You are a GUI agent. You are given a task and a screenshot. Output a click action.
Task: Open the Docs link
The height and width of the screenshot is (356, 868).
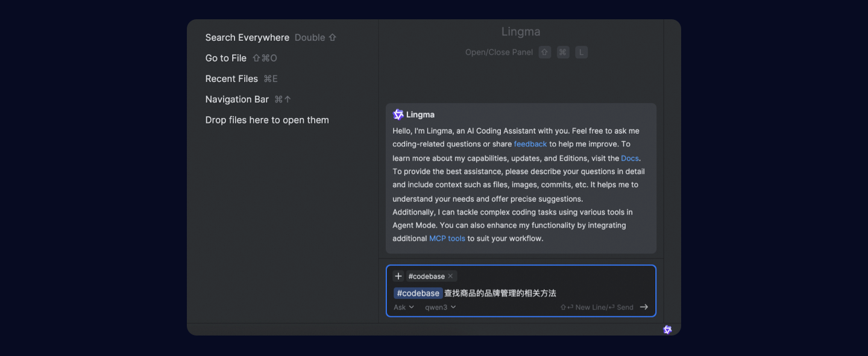click(630, 158)
